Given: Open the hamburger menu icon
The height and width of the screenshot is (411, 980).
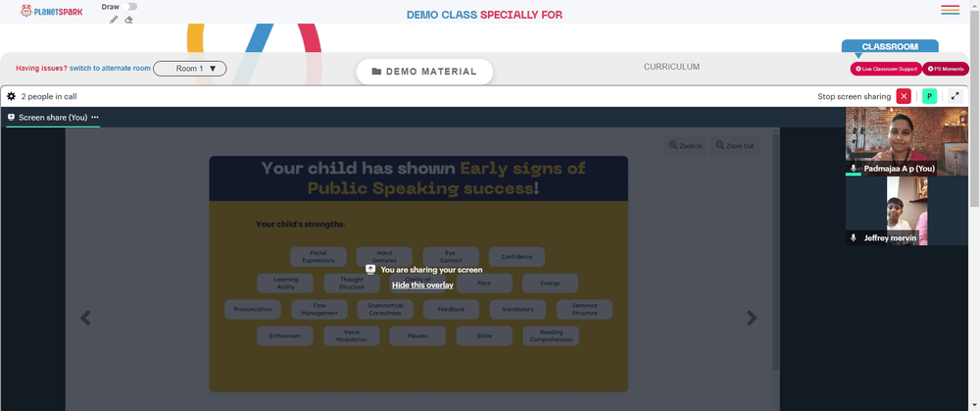Looking at the screenshot, I should point(950,10).
